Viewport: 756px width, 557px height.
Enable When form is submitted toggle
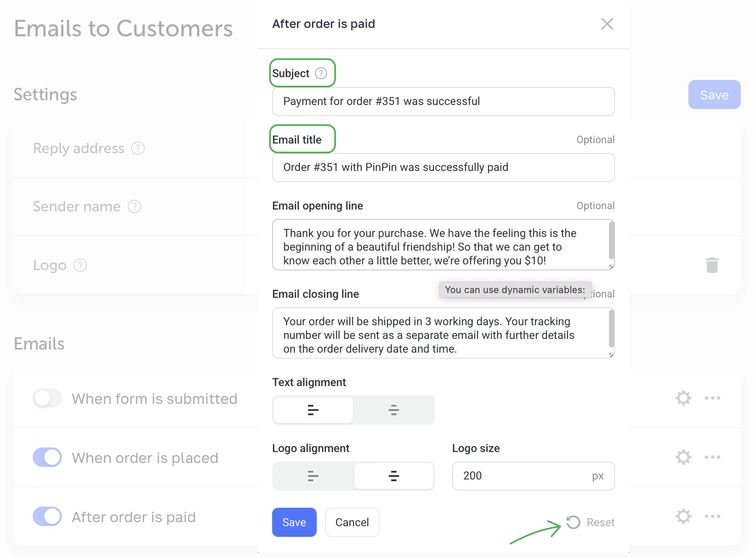pos(47,398)
